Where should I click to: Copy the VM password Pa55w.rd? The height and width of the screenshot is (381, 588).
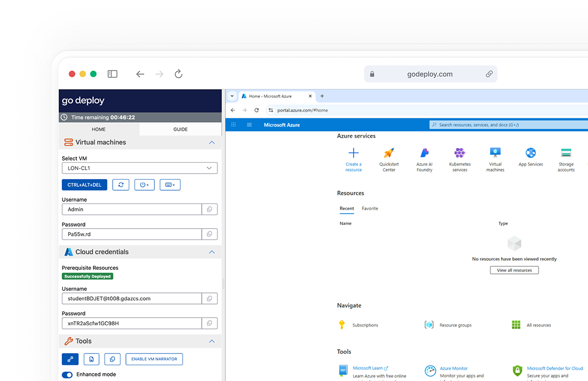[210, 234]
